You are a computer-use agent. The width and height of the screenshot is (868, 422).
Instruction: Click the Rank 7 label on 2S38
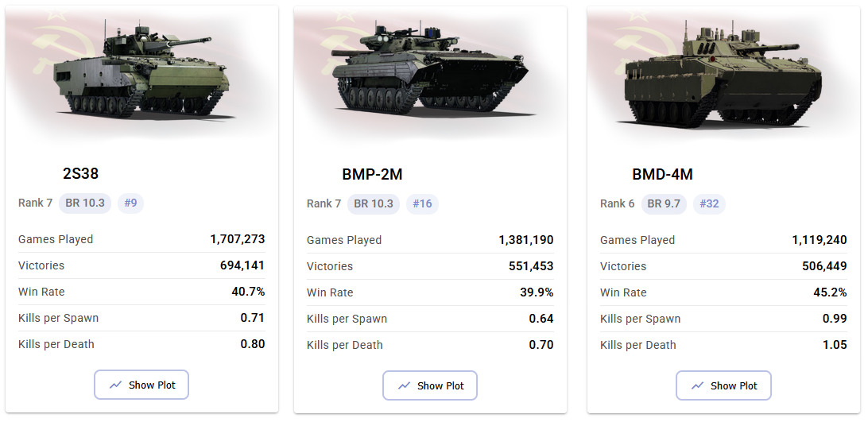click(x=36, y=203)
